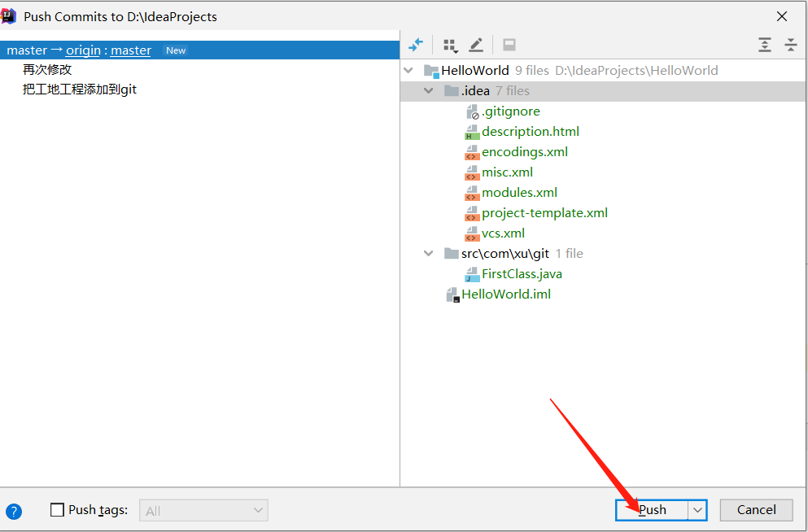Select the modules.xml file name
Viewport: 808px width, 532px height.
coord(519,193)
